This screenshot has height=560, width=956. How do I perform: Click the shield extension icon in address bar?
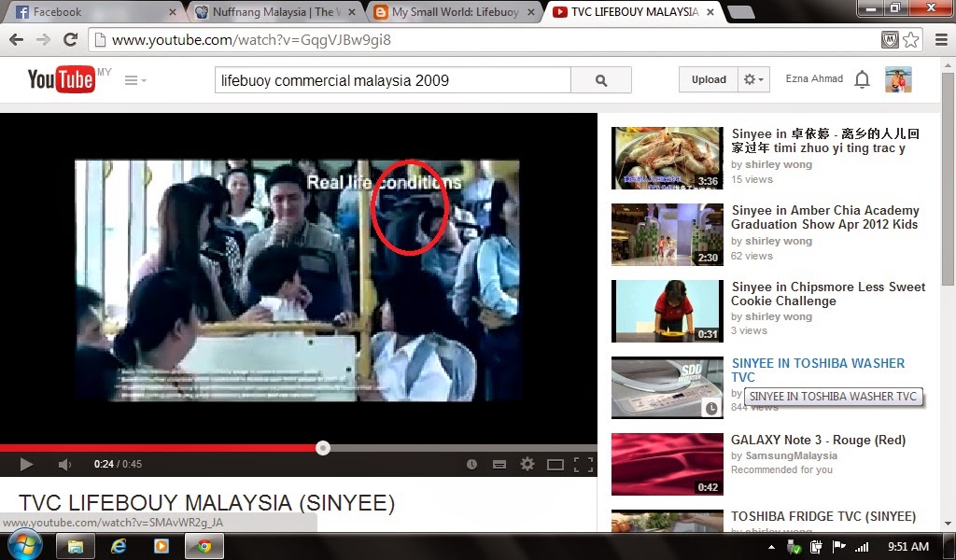point(890,40)
